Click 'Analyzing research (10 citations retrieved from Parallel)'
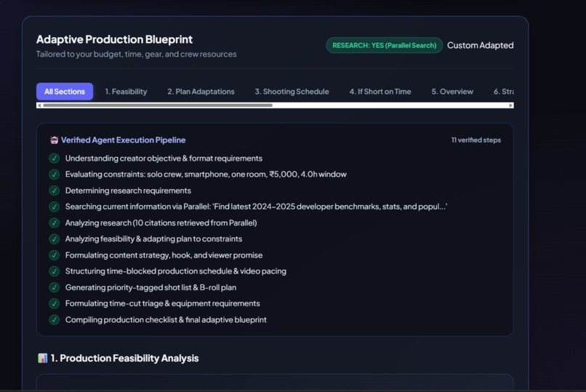This screenshot has height=392, width=586. pyautogui.click(x=161, y=223)
